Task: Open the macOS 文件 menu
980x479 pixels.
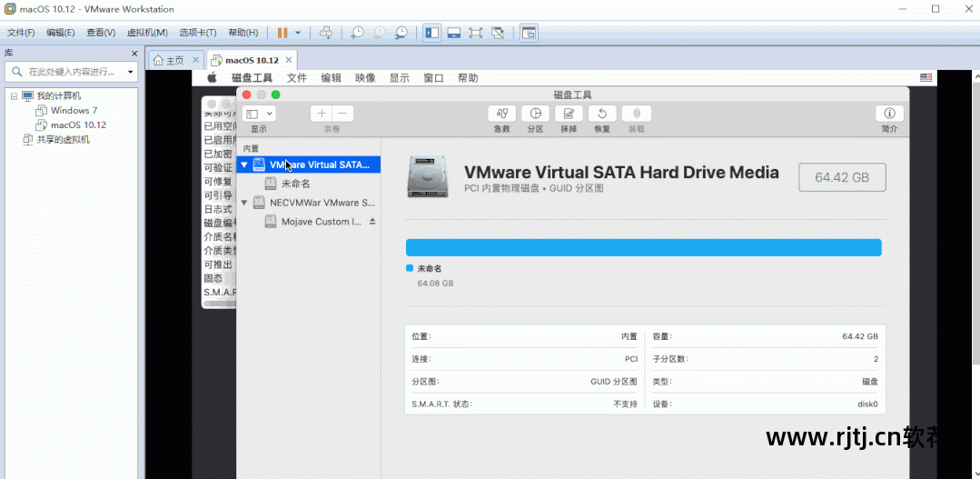Action: pos(297,77)
